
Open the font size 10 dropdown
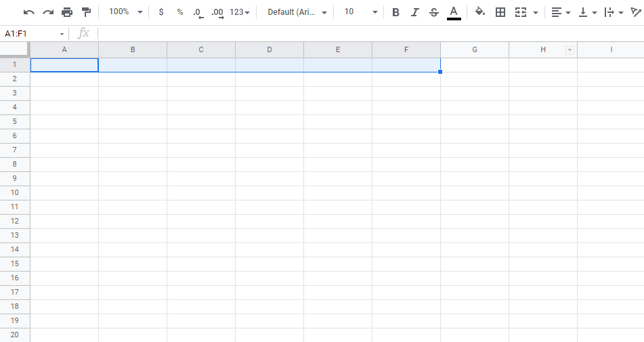[x=360, y=12]
